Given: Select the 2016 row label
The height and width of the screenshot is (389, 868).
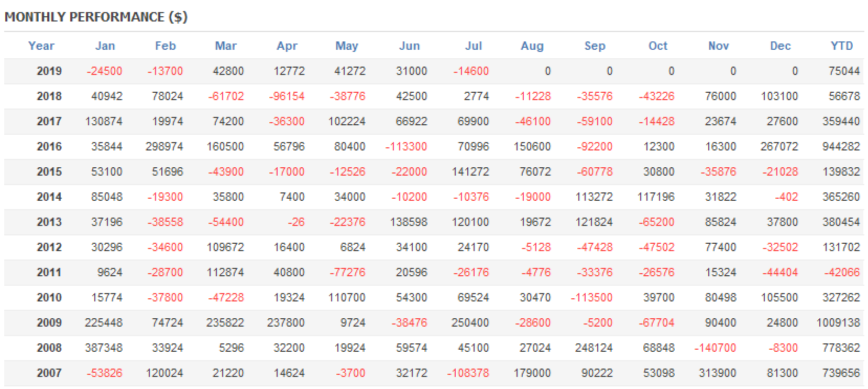Looking at the screenshot, I should point(49,147).
